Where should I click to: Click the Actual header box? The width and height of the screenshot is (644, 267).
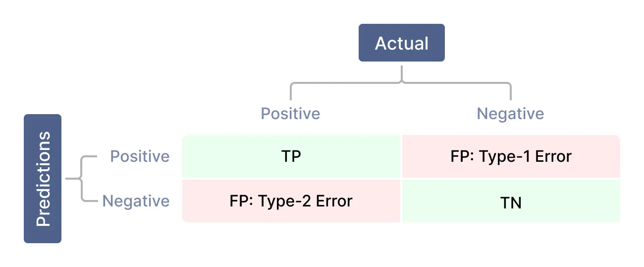pyautogui.click(x=402, y=43)
